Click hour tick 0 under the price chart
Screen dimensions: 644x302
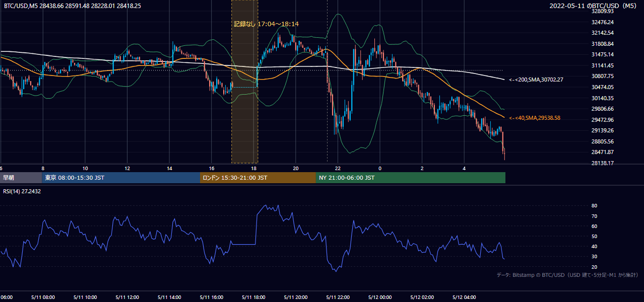point(380,168)
